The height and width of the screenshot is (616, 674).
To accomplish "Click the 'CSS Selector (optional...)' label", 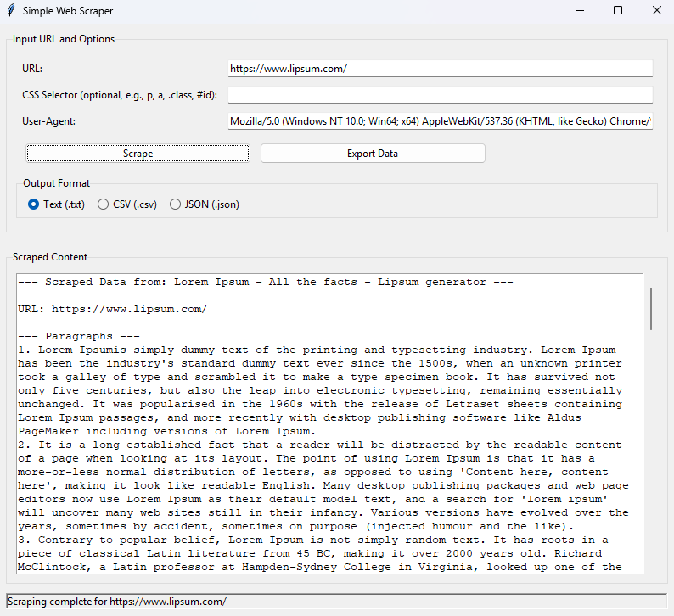I will coord(120,95).
